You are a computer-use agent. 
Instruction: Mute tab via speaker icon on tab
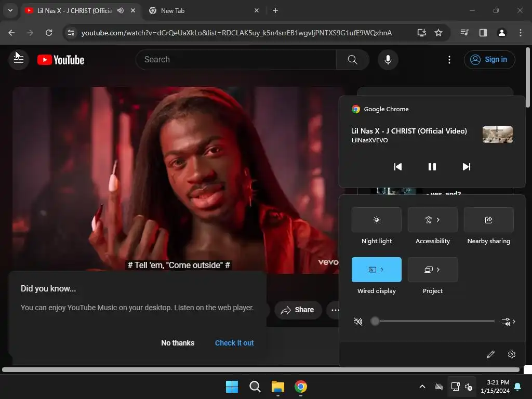[x=121, y=10]
